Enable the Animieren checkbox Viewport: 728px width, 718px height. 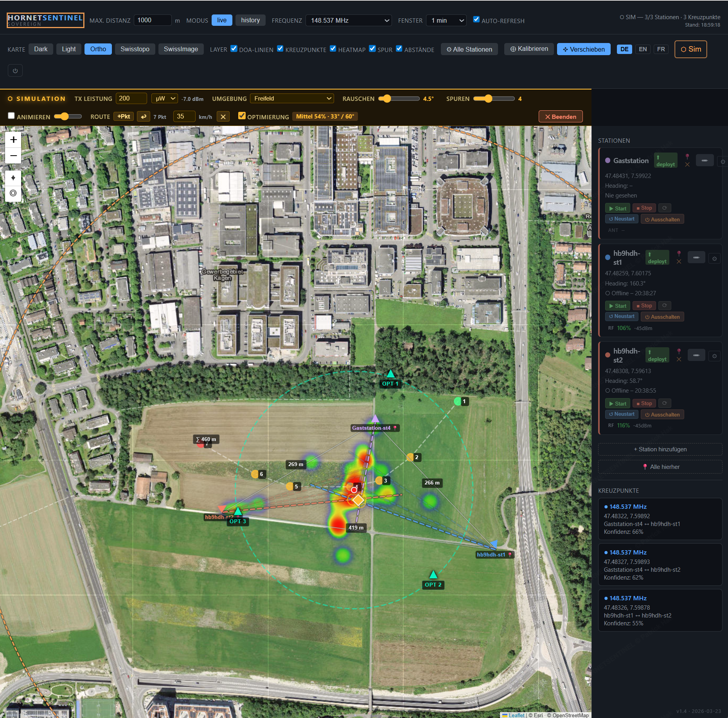coord(11,116)
